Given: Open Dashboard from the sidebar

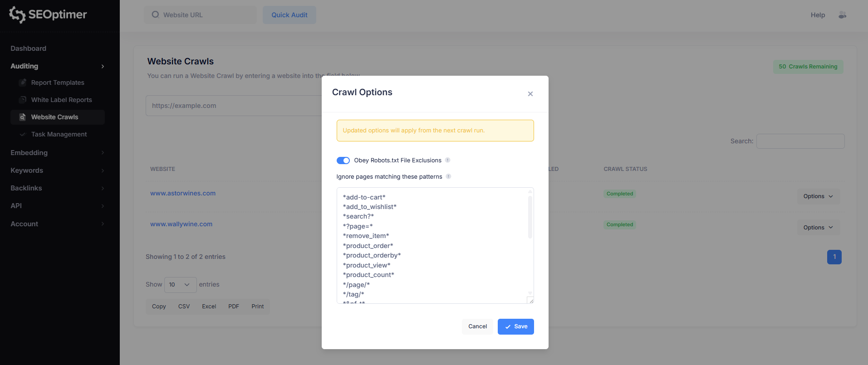Looking at the screenshot, I should (x=29, y=49).
